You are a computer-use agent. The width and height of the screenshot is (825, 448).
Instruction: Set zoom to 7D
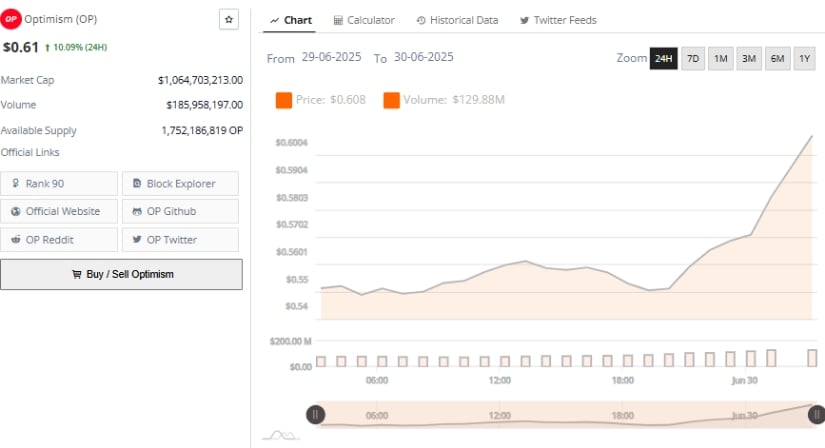coord(693,58)
